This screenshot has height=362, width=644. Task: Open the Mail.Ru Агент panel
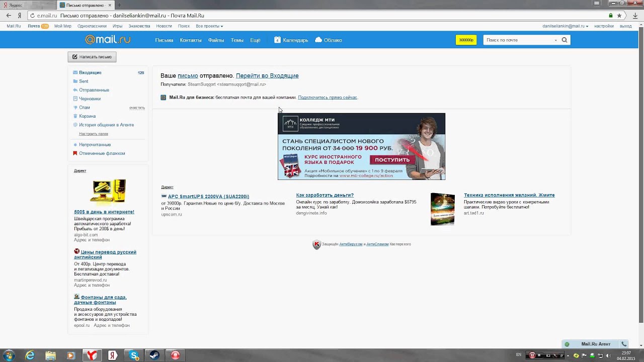[x=596, y=344]
